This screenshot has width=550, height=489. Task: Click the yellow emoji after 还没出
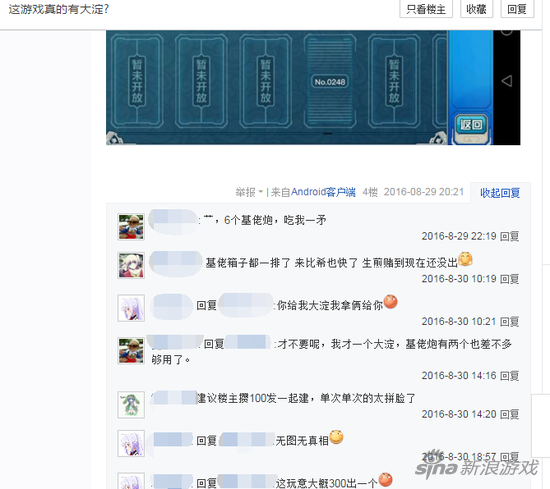pos(465,259)
